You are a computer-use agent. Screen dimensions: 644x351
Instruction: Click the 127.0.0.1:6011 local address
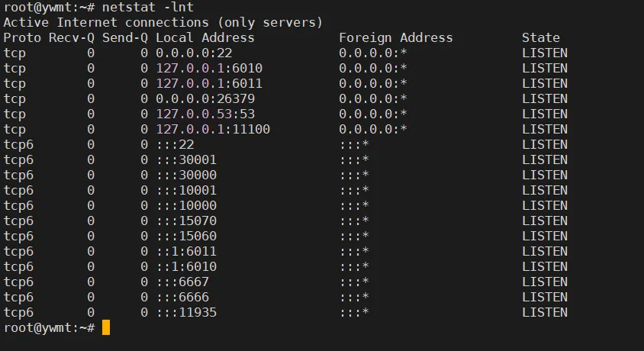(x=209, y=83)
